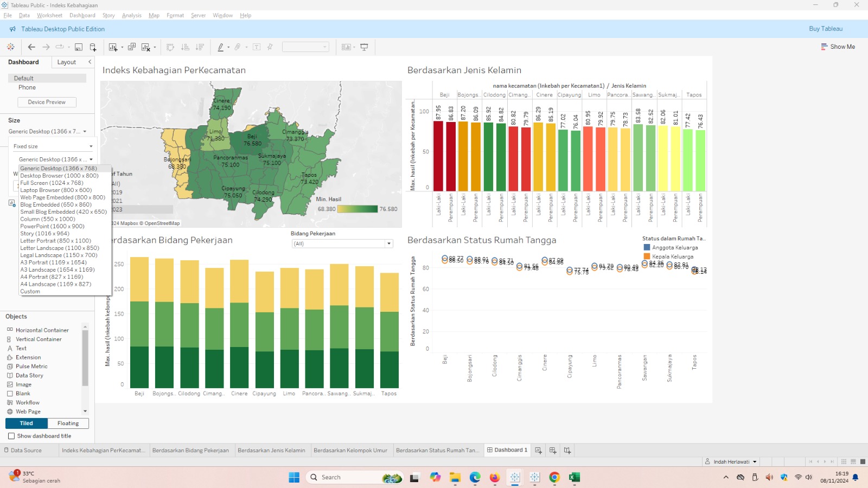Open the Format menu
The height and width of the screenshot is (488, 868).
[175, 15]
